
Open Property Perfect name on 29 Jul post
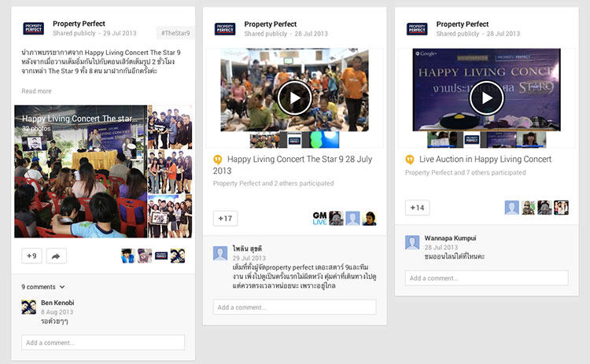[79, 24]
